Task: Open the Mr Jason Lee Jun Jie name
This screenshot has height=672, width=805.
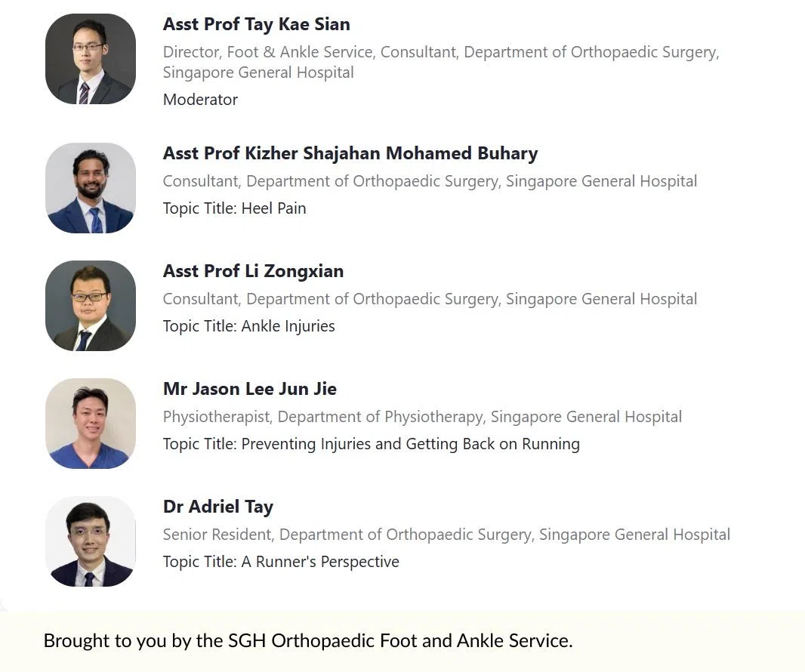Action: (250, 389)
